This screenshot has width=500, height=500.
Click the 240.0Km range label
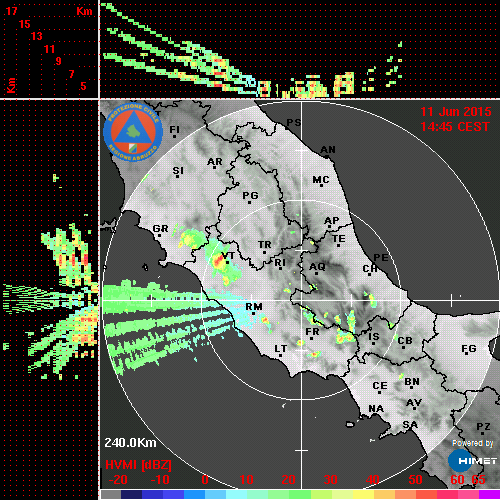pos(130,443)
